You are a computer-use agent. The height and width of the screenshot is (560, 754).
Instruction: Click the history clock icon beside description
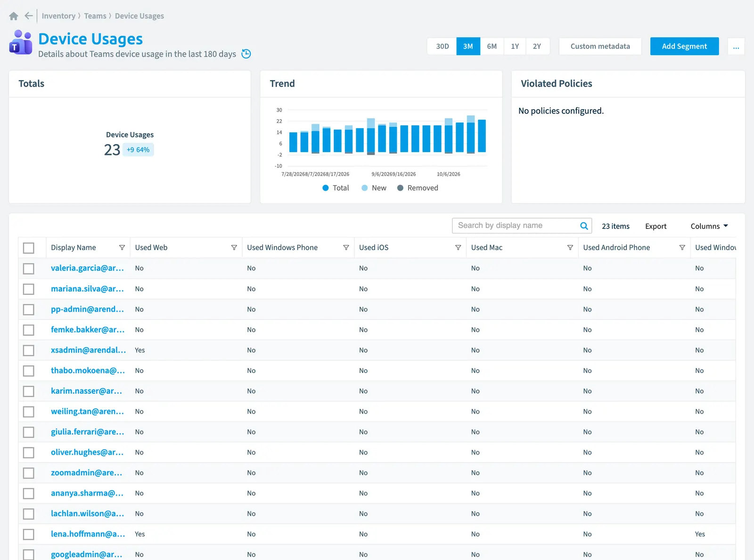tap(246, 54)
